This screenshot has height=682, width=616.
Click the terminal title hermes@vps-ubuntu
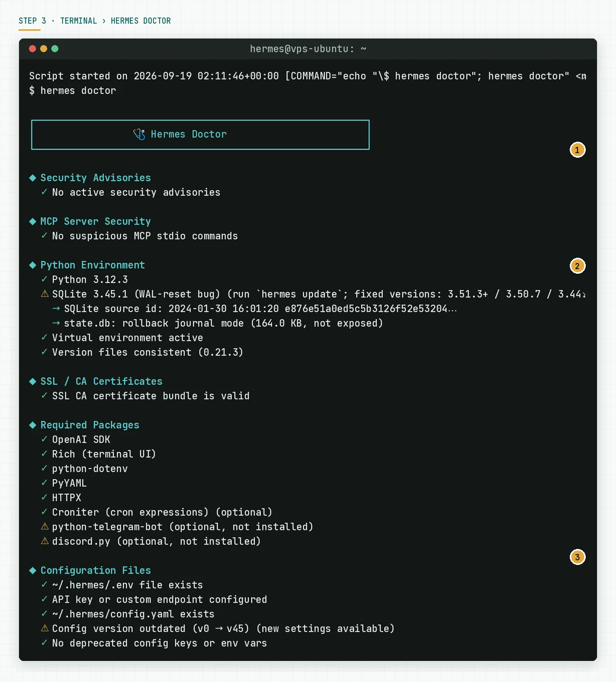click(x=308, y=49)
